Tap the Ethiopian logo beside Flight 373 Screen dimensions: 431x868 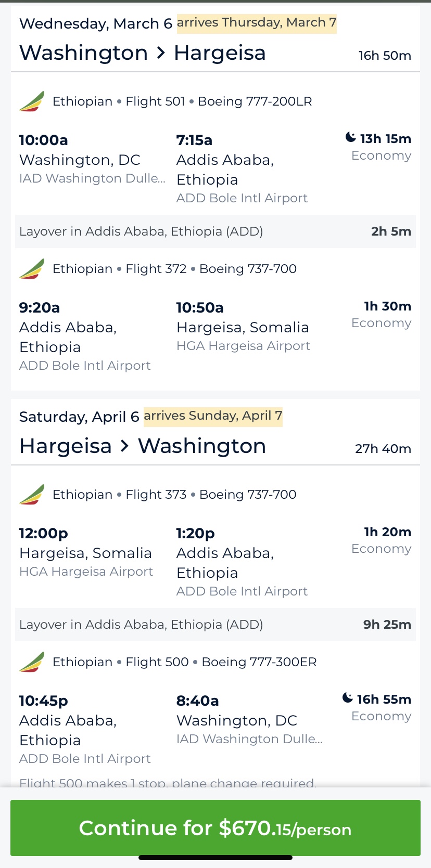click(32, 495)
